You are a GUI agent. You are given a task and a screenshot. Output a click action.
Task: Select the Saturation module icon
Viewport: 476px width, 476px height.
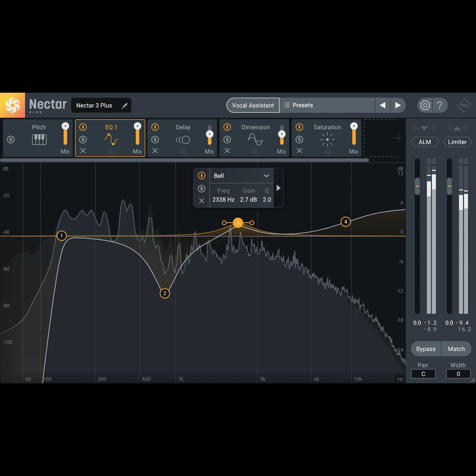pyautogui.click(x=327, y=140)
